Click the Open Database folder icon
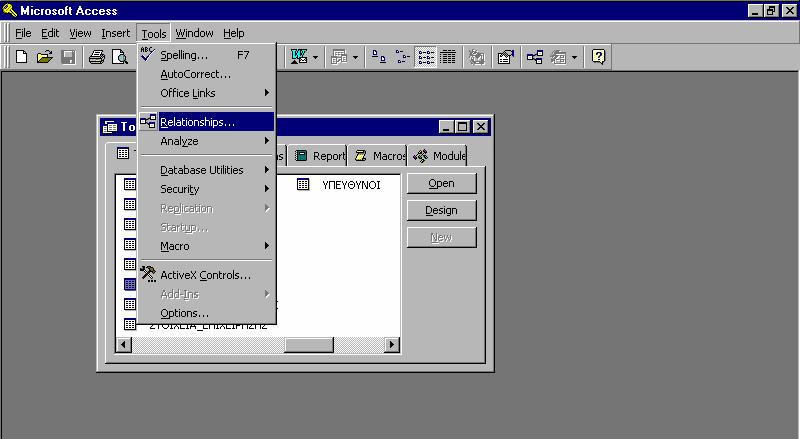The width and height of the screenshot is (800, 439). pos(45,57)
